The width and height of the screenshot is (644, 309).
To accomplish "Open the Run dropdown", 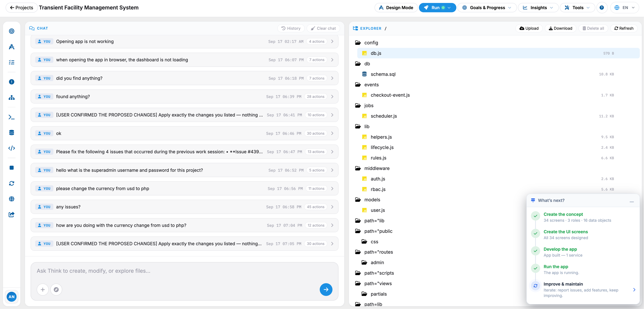I will (x=437, y=8).
